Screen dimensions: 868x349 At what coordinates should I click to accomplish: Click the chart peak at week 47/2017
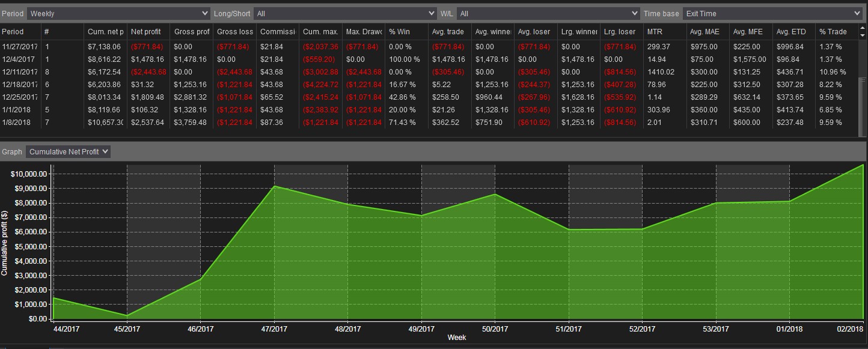click(274, 186)
